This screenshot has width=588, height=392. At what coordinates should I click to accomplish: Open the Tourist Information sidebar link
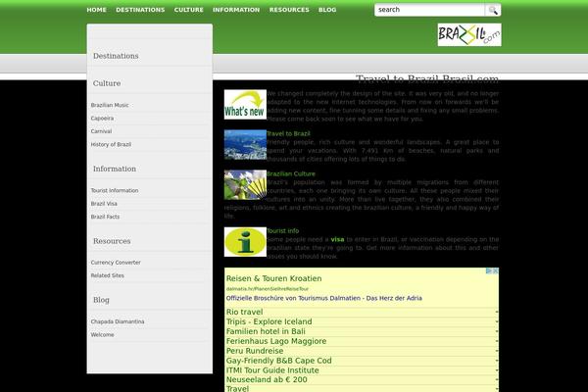(115, 190)
